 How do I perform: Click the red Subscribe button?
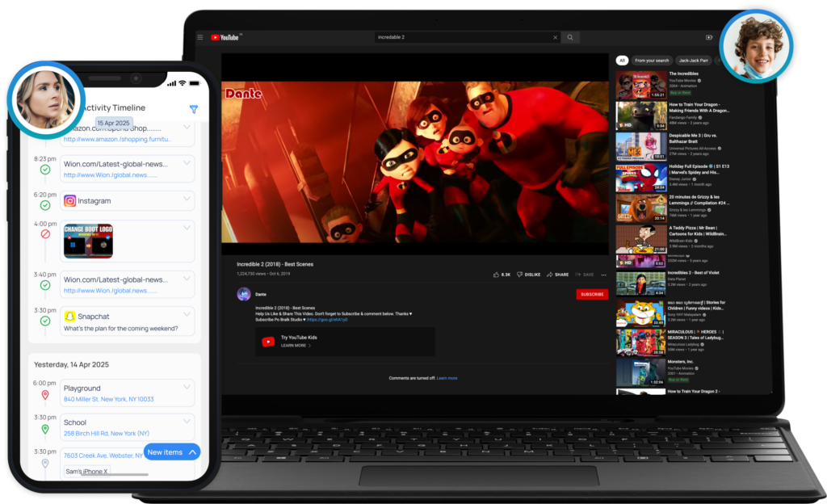[x=592, y=294]
